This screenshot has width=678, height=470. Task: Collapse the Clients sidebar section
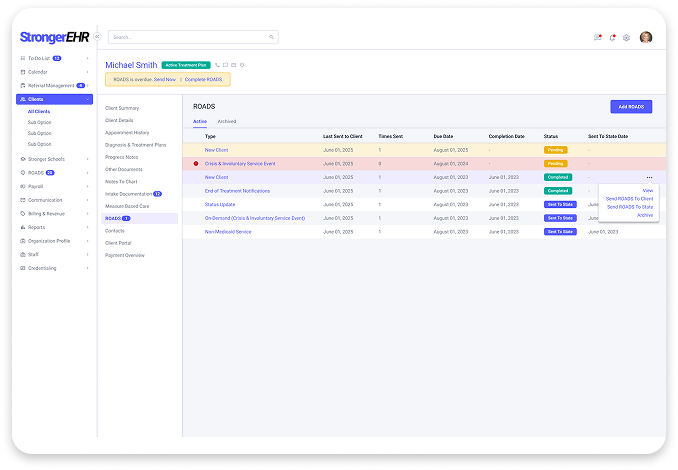(88, 99)
